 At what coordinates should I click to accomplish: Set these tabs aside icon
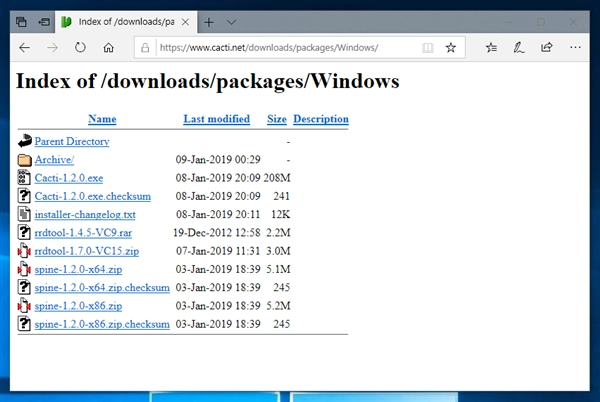pos(44,22)
